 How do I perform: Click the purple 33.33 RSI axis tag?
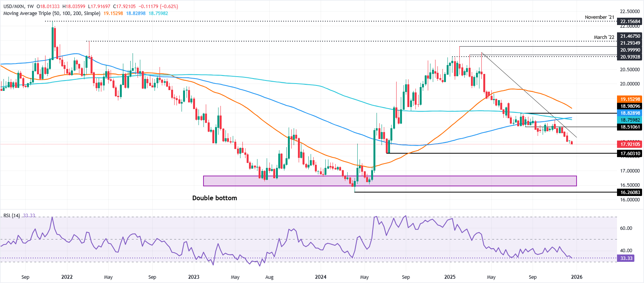626,258
